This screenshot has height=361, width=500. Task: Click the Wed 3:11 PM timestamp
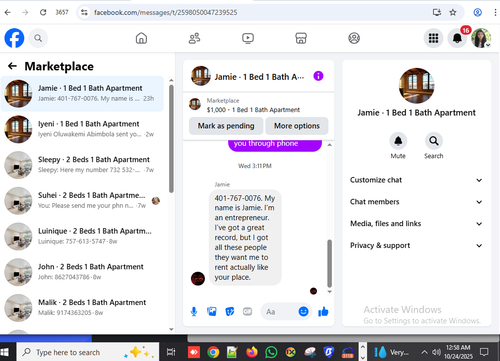[255, 166]
